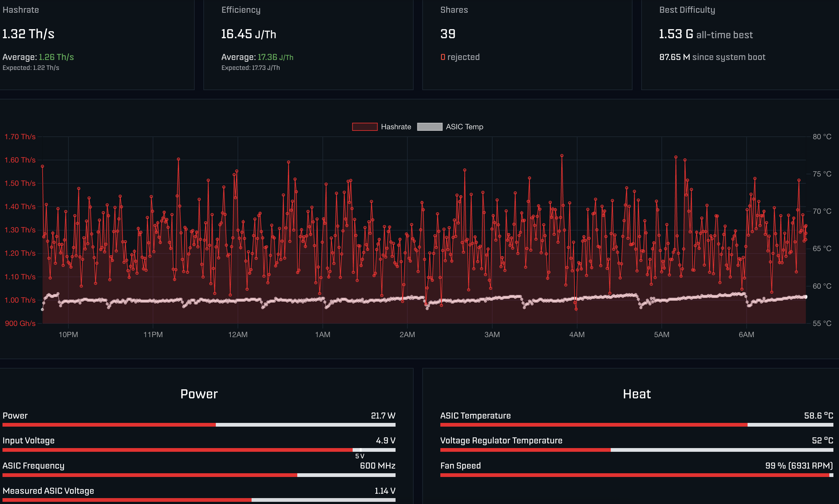Click the Expected: 1.22 Th/s text

[31, 68]
